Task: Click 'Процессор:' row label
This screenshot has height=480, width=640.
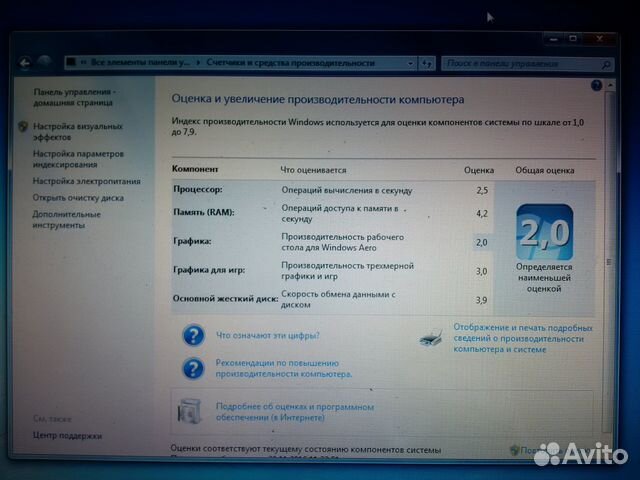Action: (x=198, y=189)
